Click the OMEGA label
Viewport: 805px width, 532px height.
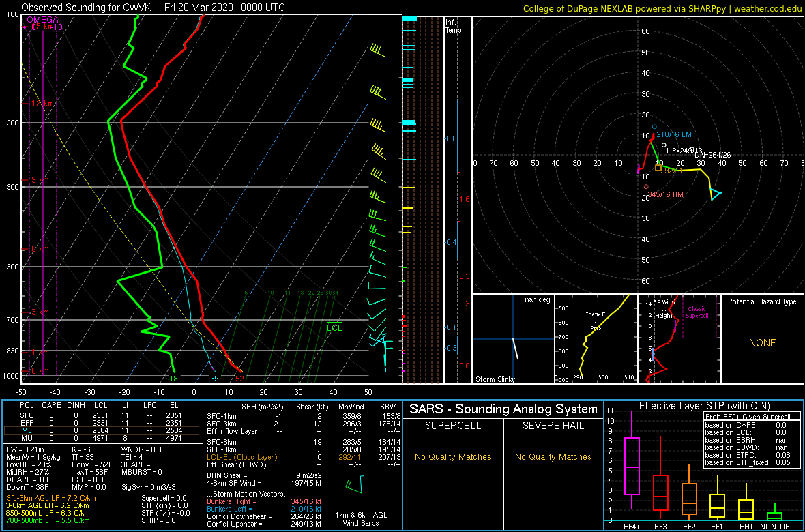click(x=42, y=20)
